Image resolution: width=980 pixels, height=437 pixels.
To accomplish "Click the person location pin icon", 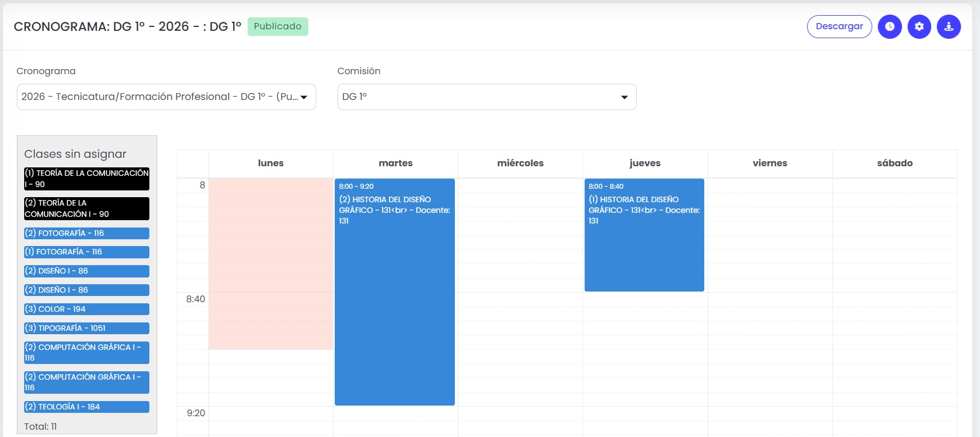I will 949,26.
